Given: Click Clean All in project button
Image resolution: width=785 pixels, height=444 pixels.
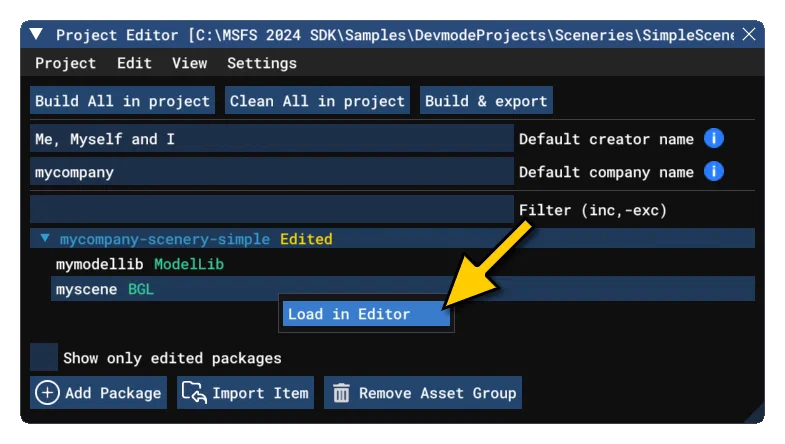Looking at the screenshot, I should (x=317, y=101).
